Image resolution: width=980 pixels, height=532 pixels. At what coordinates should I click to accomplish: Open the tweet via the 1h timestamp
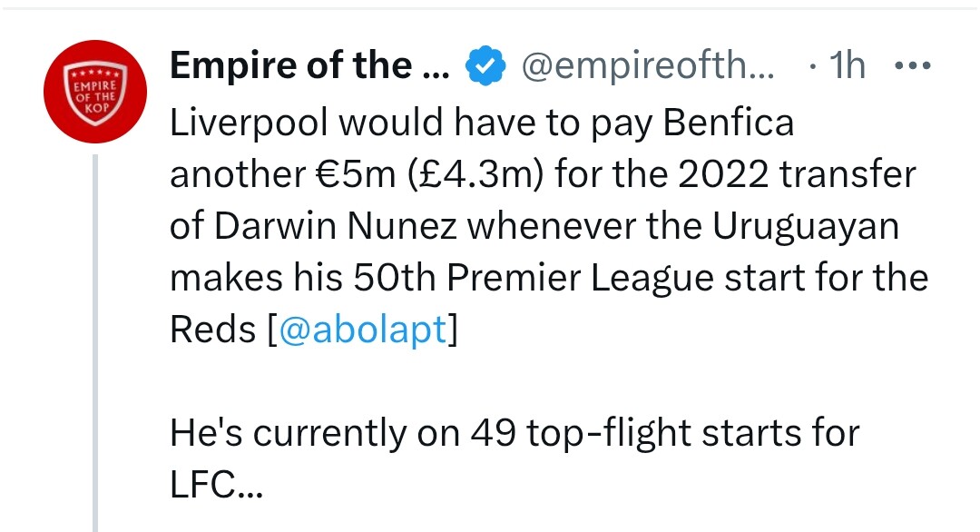point(847,65)
